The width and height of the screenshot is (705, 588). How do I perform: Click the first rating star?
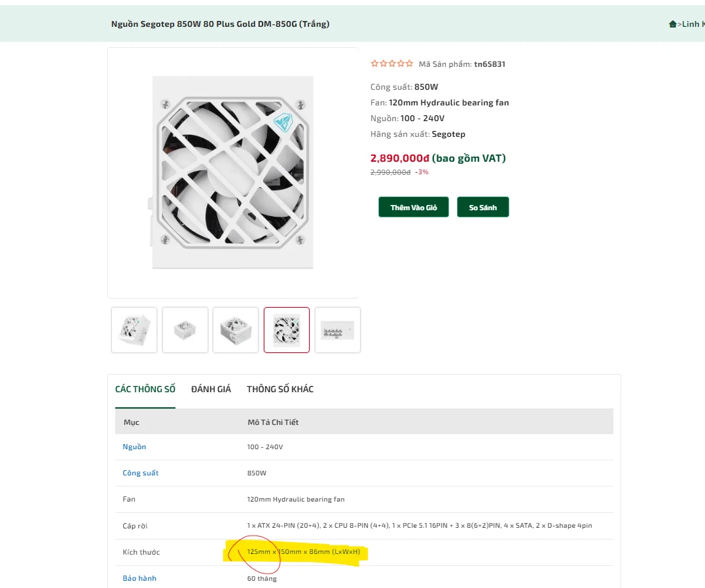pyautogui.click(x=374, y=64)
